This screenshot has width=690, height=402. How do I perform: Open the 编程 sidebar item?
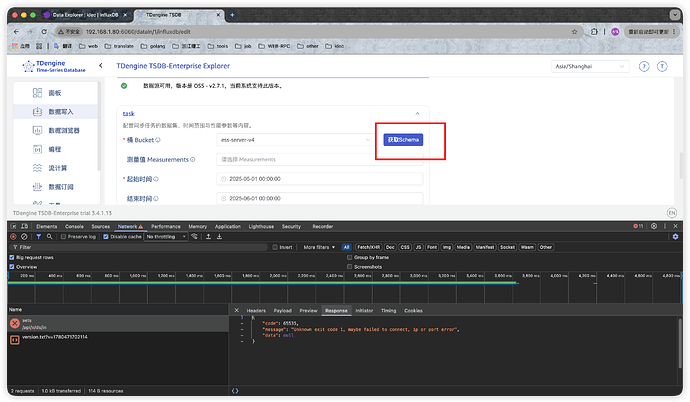coord(55,149)
